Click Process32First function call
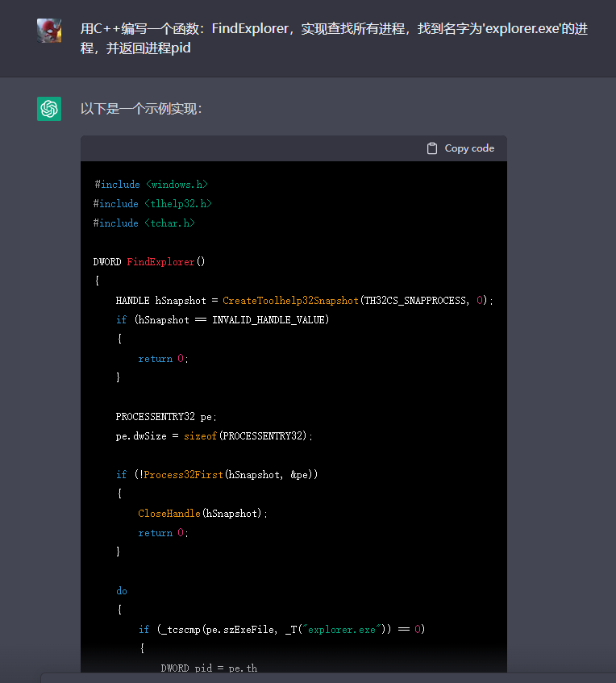Image resolution: width=616 pixels, height=683 pixels. coord(181,475)
